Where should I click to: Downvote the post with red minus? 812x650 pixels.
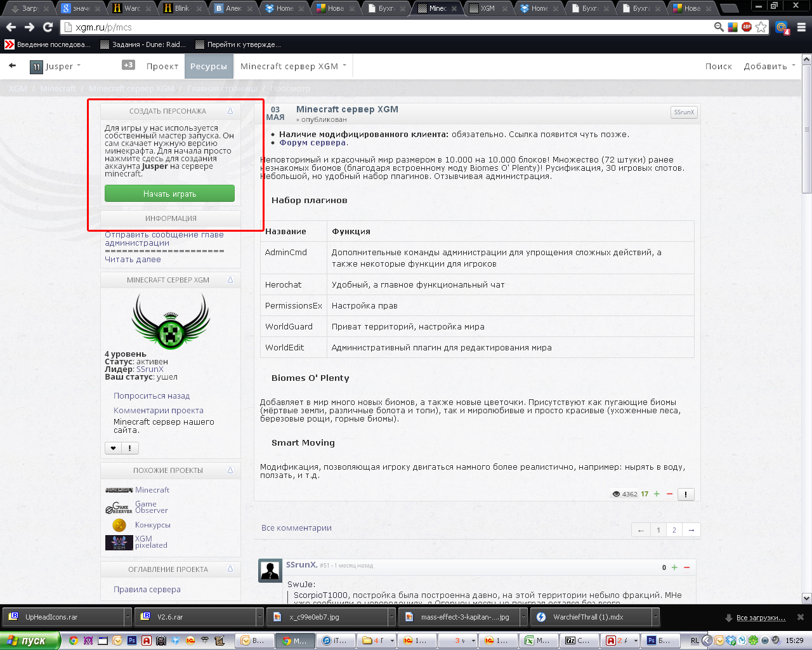tap(669, 494)
